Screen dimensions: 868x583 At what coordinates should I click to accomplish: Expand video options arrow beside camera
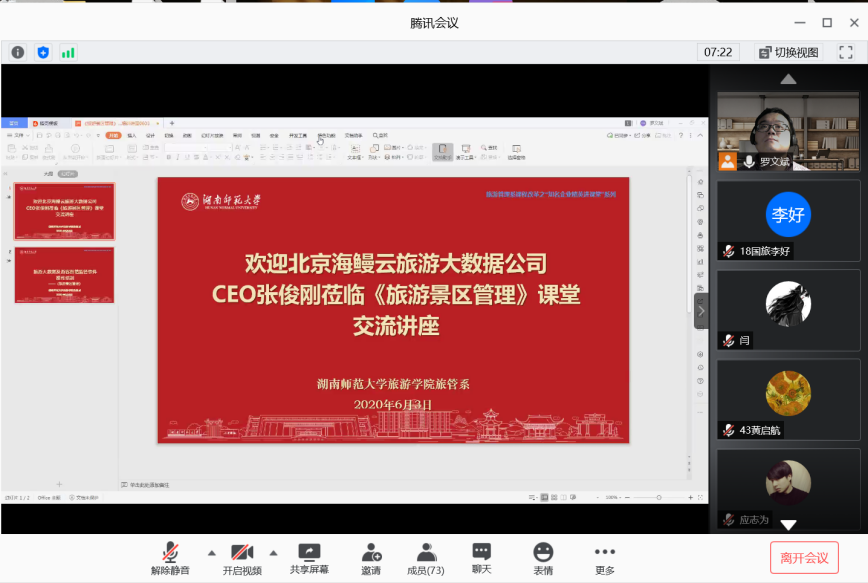coord(273,552)
